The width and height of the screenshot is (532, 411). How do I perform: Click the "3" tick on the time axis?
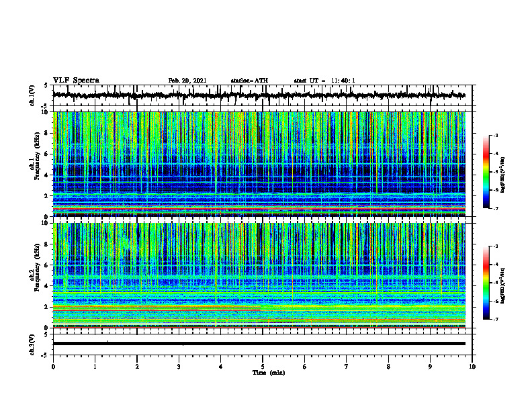[x=179, y=367]
